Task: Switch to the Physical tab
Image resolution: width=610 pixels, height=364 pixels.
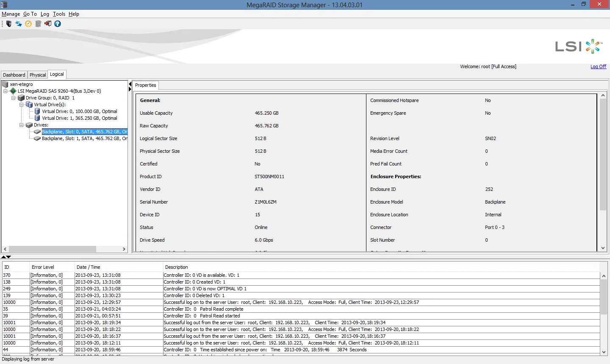Action: 38,75
